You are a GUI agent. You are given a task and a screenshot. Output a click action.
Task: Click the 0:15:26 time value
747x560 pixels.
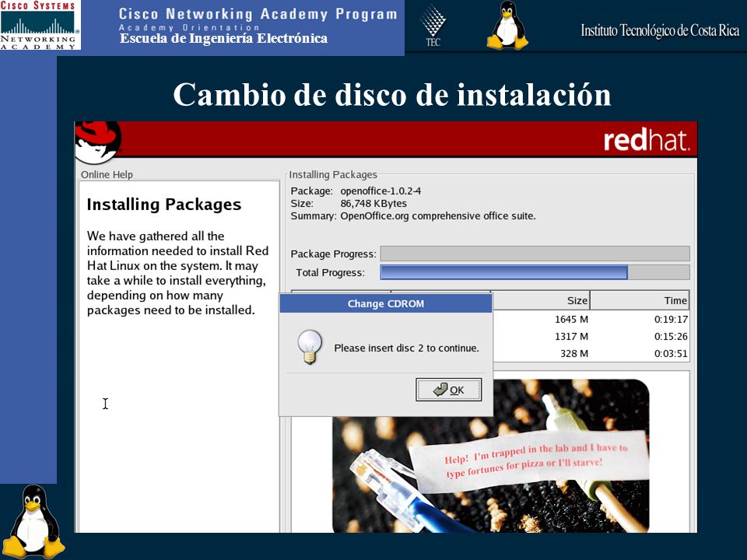(671, 336)
